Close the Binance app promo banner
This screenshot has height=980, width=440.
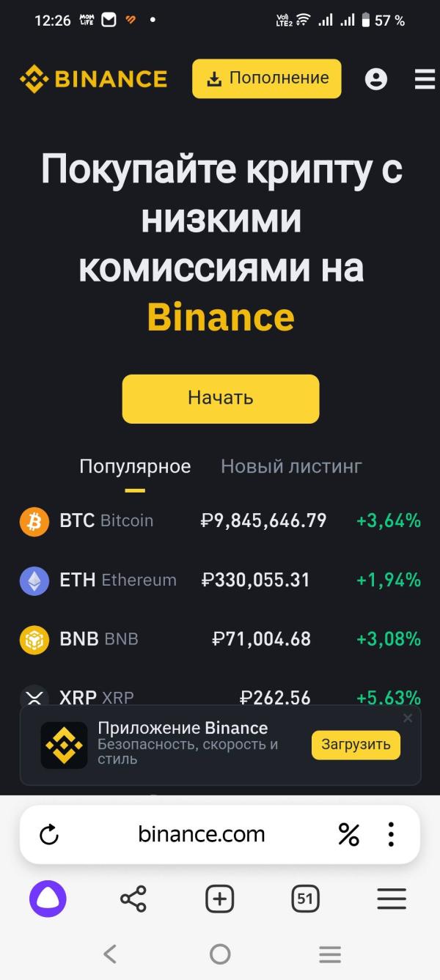[408, 718]
